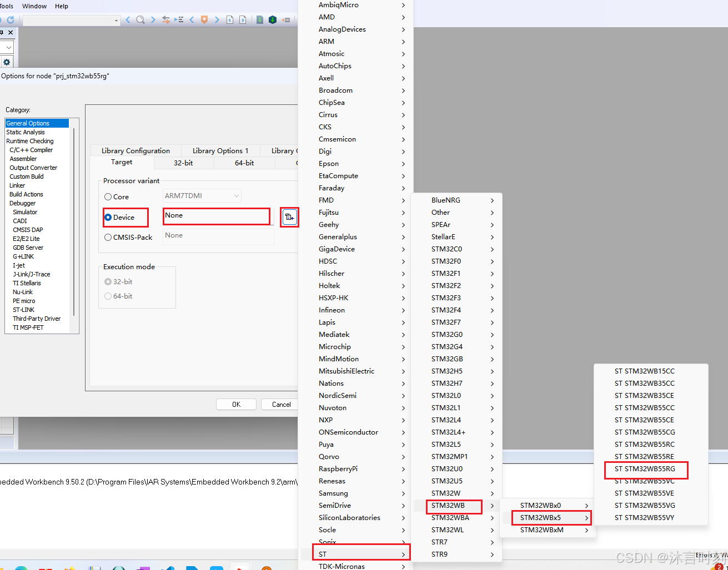Expand the BlueNRG submenu
728x570 pixels.
click(456, 200)
